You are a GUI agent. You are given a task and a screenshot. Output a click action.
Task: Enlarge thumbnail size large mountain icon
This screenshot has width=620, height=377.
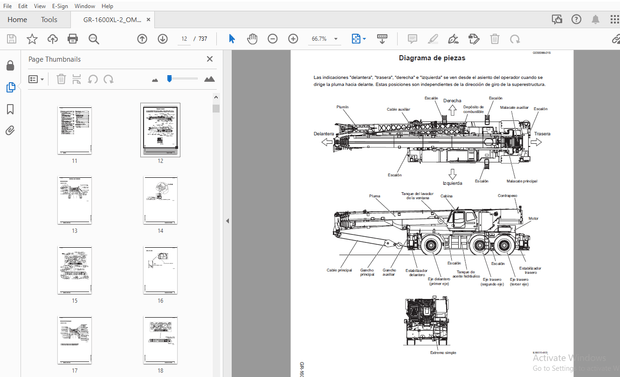click(x=209, y=79)
